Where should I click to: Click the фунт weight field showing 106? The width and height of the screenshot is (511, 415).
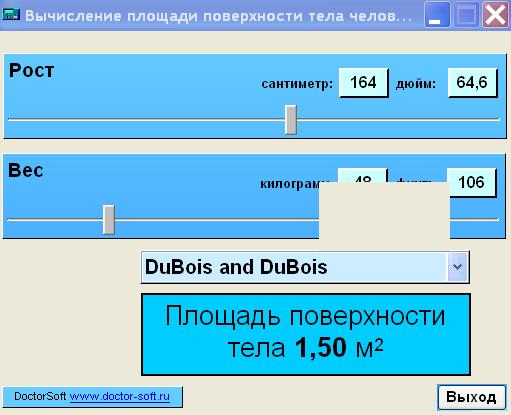[x=472, y=183]
